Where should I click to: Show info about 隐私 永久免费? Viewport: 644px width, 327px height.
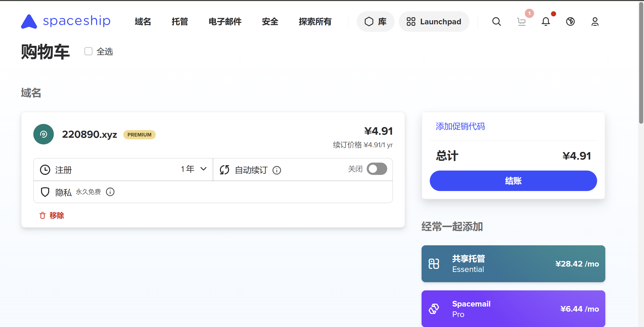click(x=110, y=192)
